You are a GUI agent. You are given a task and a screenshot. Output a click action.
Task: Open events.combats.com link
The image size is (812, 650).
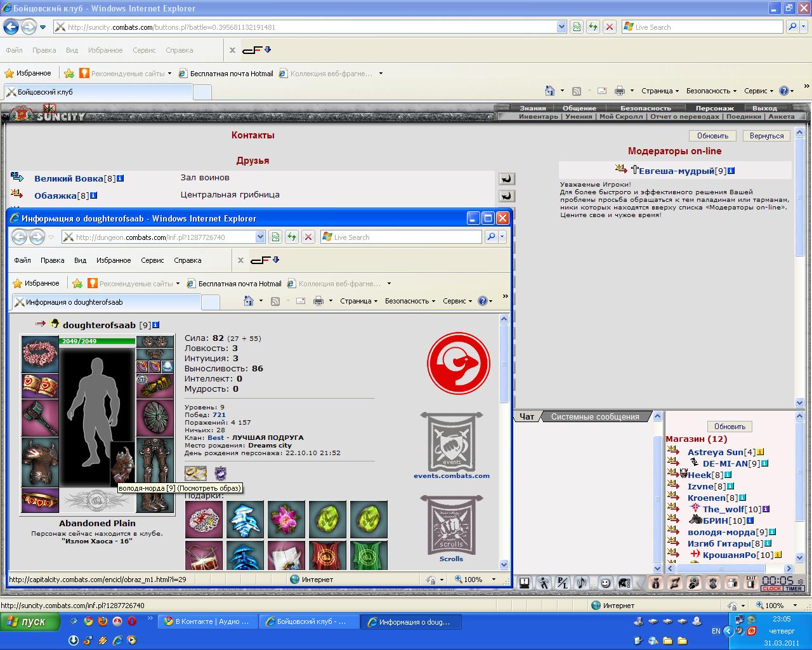tap(452, 475)
